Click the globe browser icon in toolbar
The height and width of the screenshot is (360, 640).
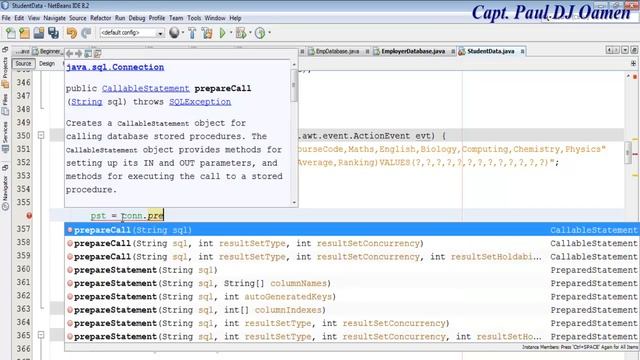click(x=174, y=33)
